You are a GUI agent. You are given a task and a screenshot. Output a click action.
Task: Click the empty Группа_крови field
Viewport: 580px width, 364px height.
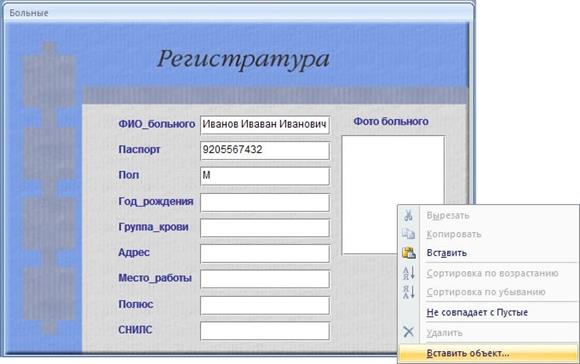[x=265, y=228]
